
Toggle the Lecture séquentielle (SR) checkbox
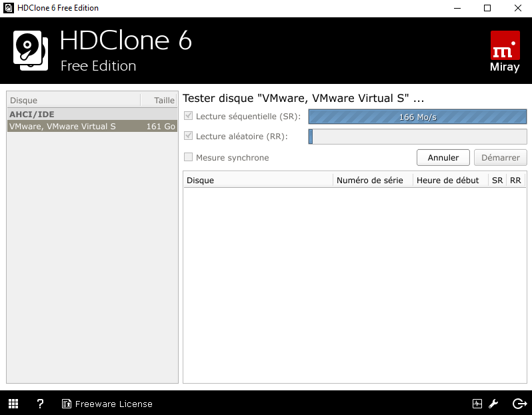point(189,117)
